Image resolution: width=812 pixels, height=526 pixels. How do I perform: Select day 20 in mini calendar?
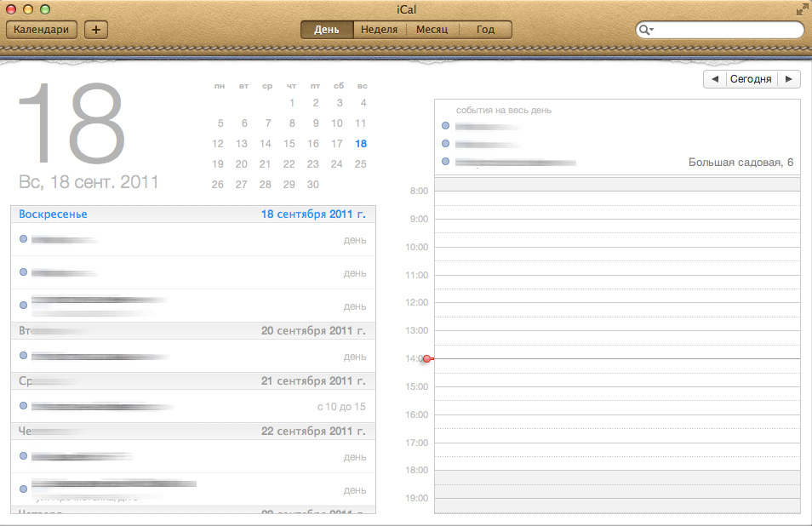[242, 164]
